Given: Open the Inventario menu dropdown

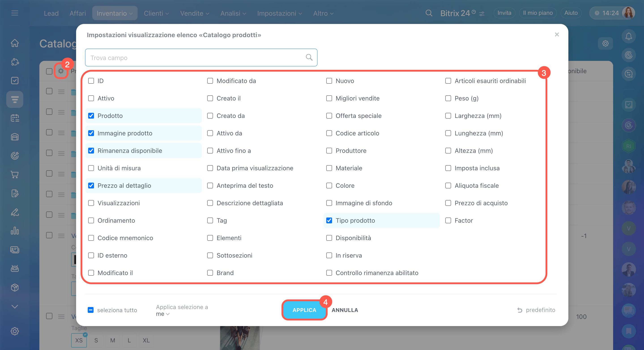Looking at the screenshot, I should click(x=115, y=13).
